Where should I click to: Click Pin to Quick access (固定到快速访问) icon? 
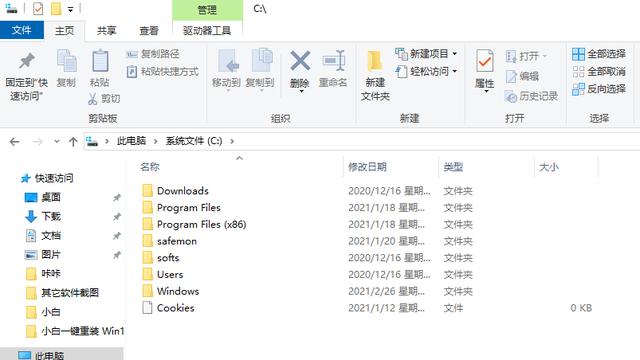tap(27, 61)
